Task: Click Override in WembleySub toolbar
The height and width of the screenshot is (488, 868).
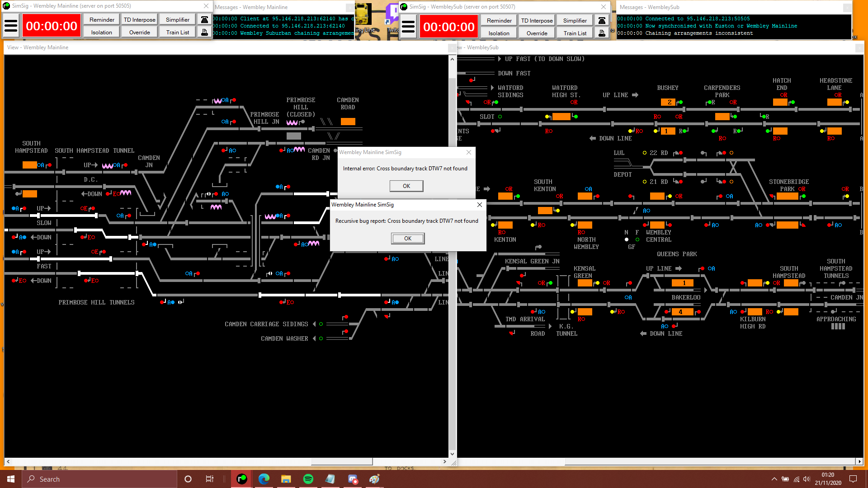Action: coord(537,33)
